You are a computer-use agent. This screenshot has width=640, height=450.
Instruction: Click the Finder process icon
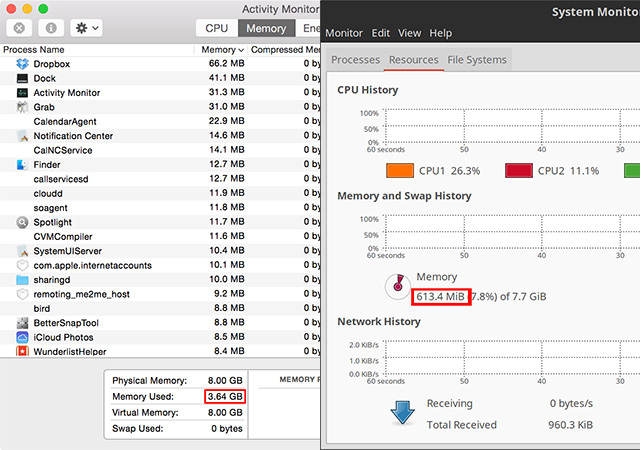[x=22, y=165]
